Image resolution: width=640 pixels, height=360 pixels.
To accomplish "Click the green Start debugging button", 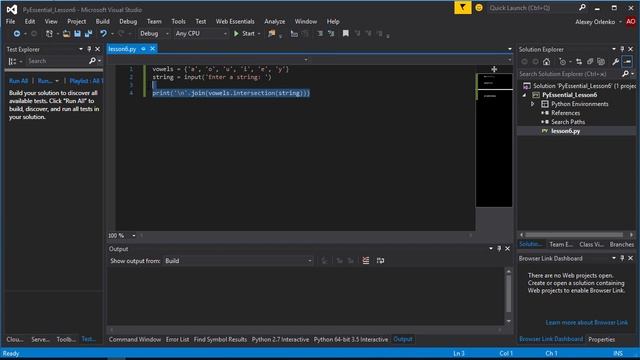I will click(x=244, y=33).
